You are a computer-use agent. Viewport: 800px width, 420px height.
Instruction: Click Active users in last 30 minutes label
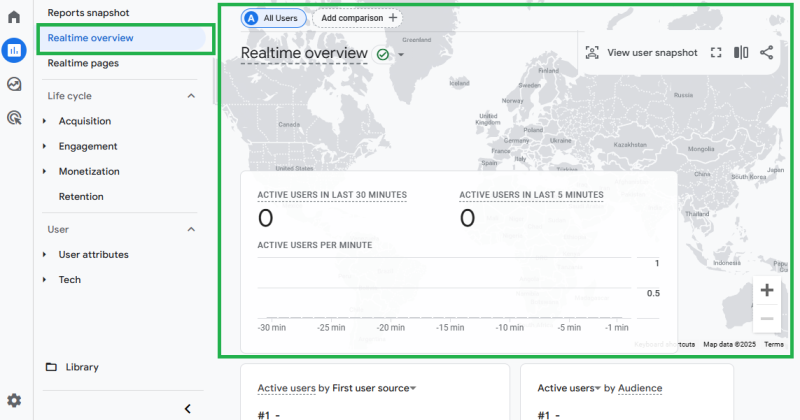click(x=332, y=195)
